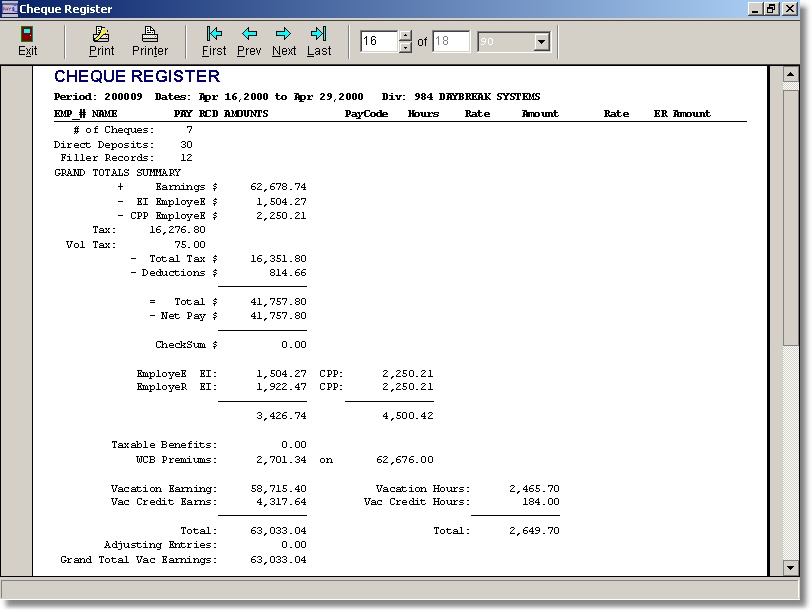This screenshot has height=612, width=812.
Task: Restore down the Cheque Register window
Action: tap(771, 9)
